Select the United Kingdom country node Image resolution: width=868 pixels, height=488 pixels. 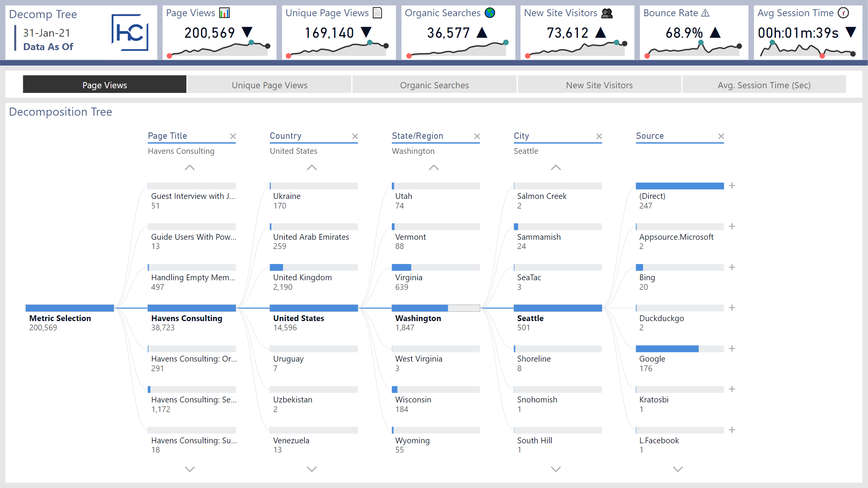pyautogui.click(x=302, y=278)
